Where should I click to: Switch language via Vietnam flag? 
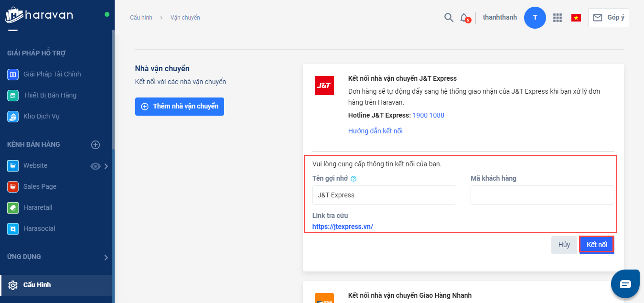576,18
